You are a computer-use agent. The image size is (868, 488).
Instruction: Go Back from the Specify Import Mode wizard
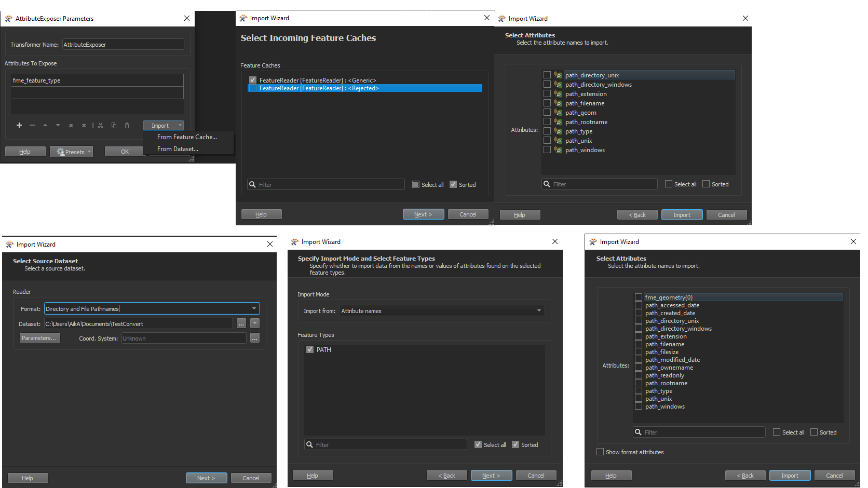pyautogui.click(x=447, y=476)
